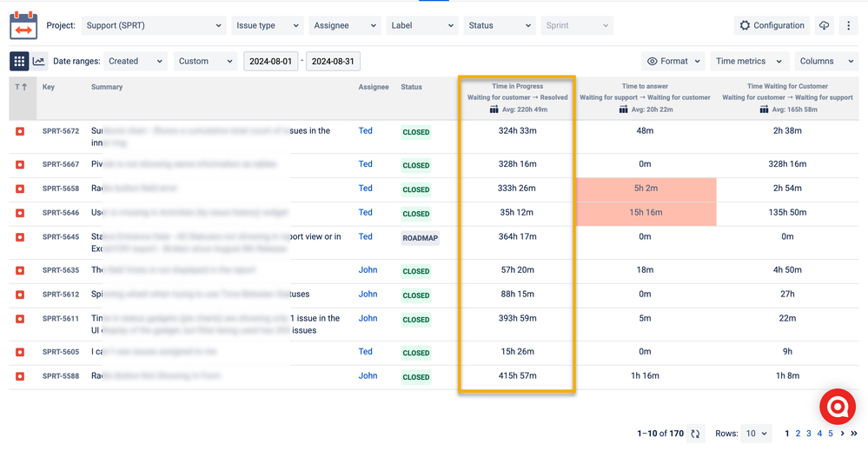The width and height of the screenshot is (868, 451).
Task: Edit end date 2024-08-31 field
Action: click(x=333, y=62)
